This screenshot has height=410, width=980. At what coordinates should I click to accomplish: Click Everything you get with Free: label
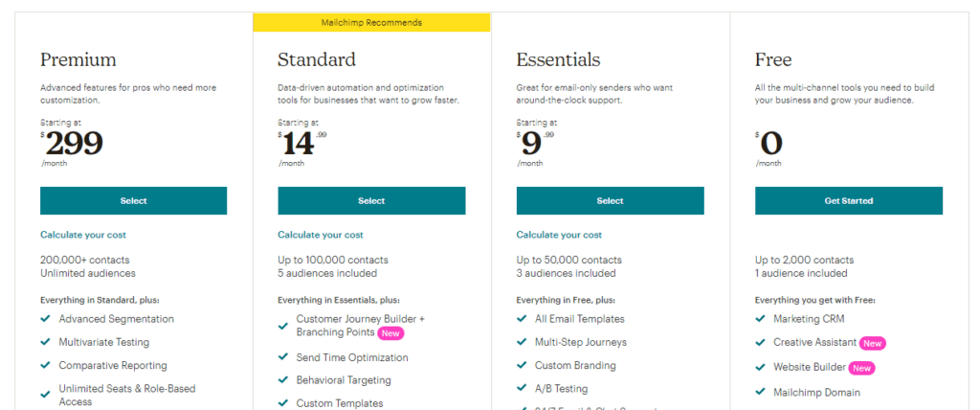click(x=815, y=300)
